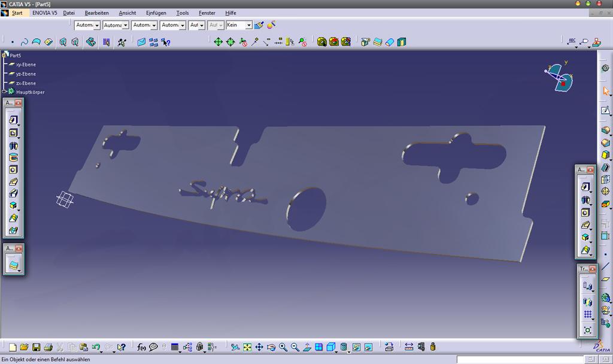Open the Einfügen menu

click(x=156, y=13)
